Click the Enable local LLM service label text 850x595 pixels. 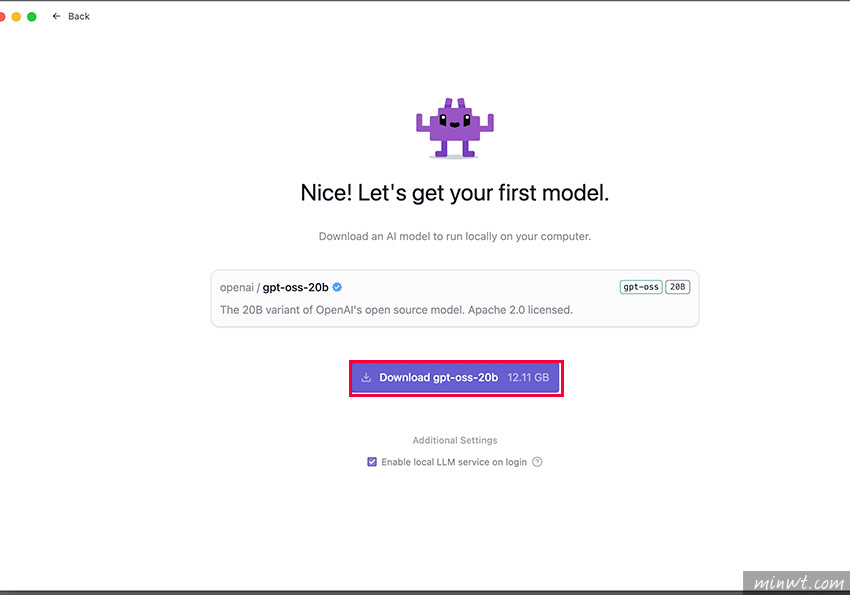coord(454,462)
